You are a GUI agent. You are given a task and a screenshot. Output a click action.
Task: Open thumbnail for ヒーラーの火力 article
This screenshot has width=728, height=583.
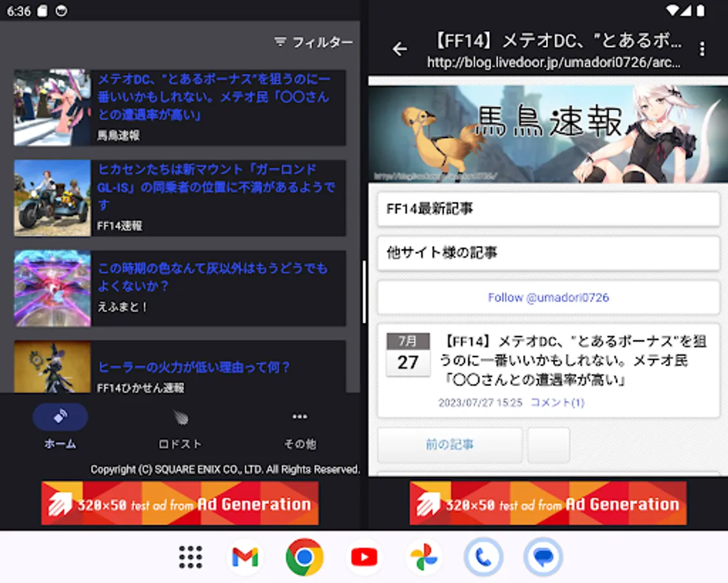coord(52,367)
